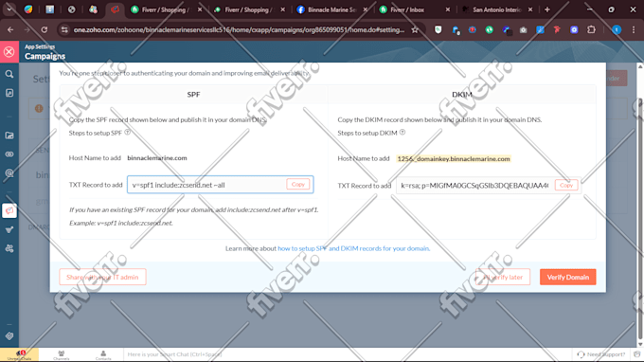
Task: Click Share with your IT admin button
Action: click(x=102, y=277)
